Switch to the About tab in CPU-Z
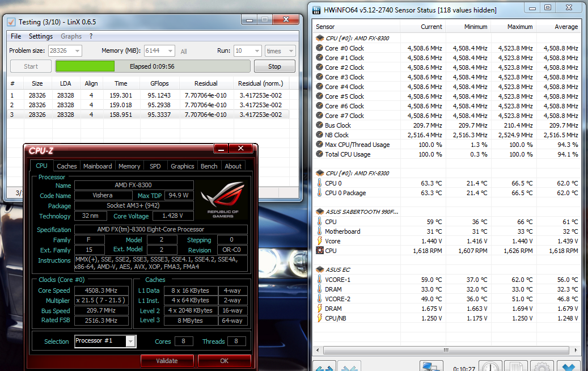Image resolution: width=588 pixels, height=371 pixels. (233, 166)
